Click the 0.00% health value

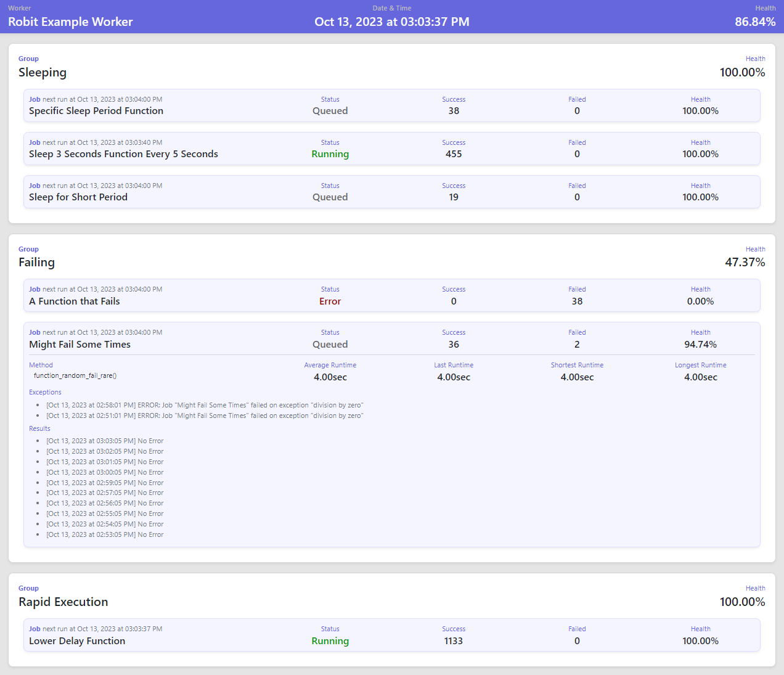pos(701,301)
